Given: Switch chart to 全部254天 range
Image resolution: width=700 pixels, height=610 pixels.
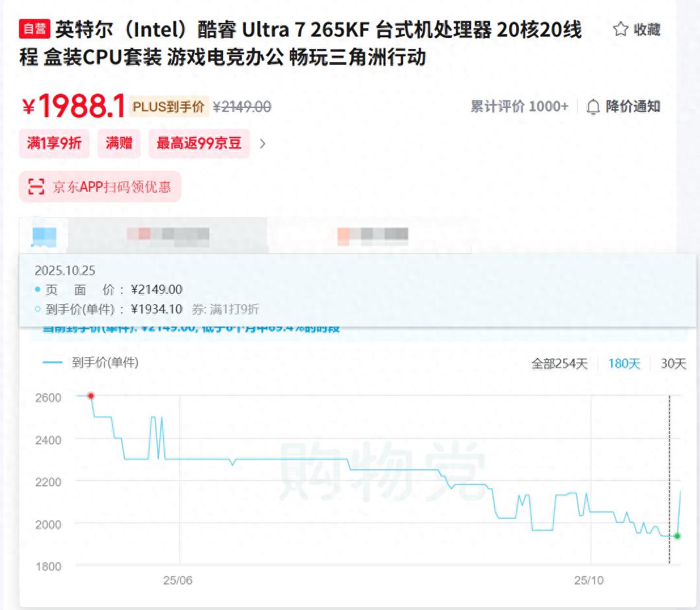Looking at the screenshot, I should coord(559,363).
